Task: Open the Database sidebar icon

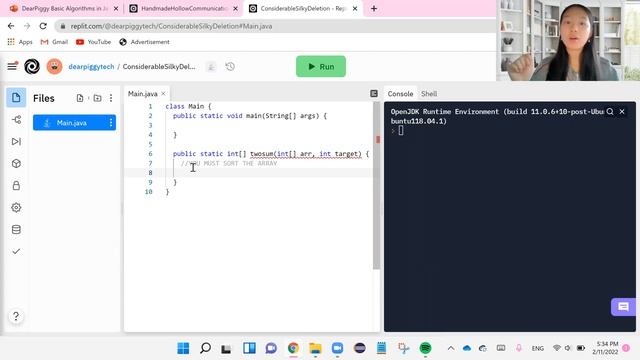Action: point(16,229)
